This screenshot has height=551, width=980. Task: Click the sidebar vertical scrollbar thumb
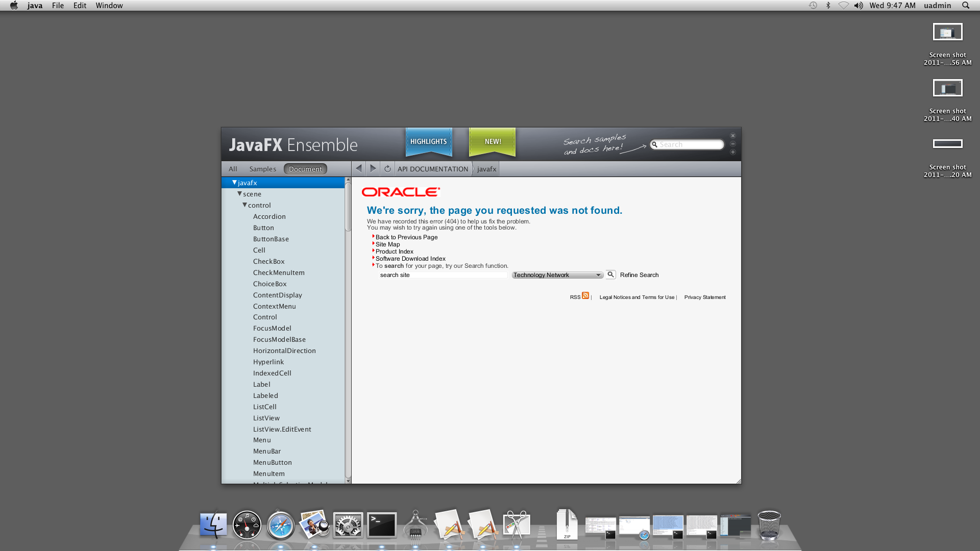[x=348, y=207]
